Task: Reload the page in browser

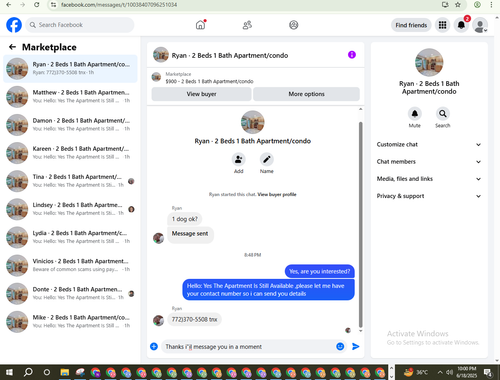Action: click(x=37, y=5)
